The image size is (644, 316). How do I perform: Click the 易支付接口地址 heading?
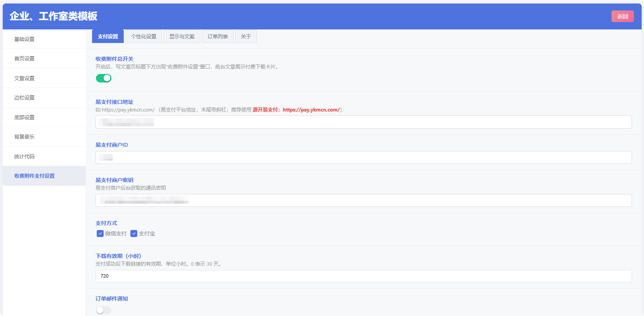pyautogui.click(x=114, y=102)
